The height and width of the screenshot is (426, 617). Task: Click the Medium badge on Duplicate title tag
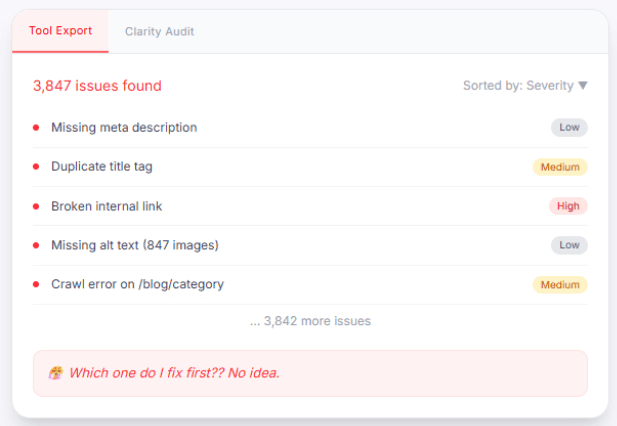pos(560,167)
